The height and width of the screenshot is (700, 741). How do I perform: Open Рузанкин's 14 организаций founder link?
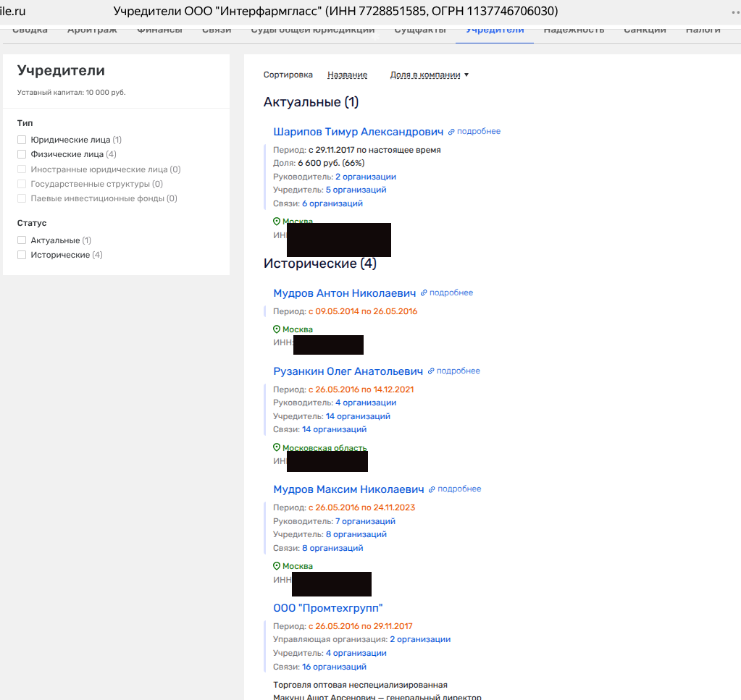(358, 416)
